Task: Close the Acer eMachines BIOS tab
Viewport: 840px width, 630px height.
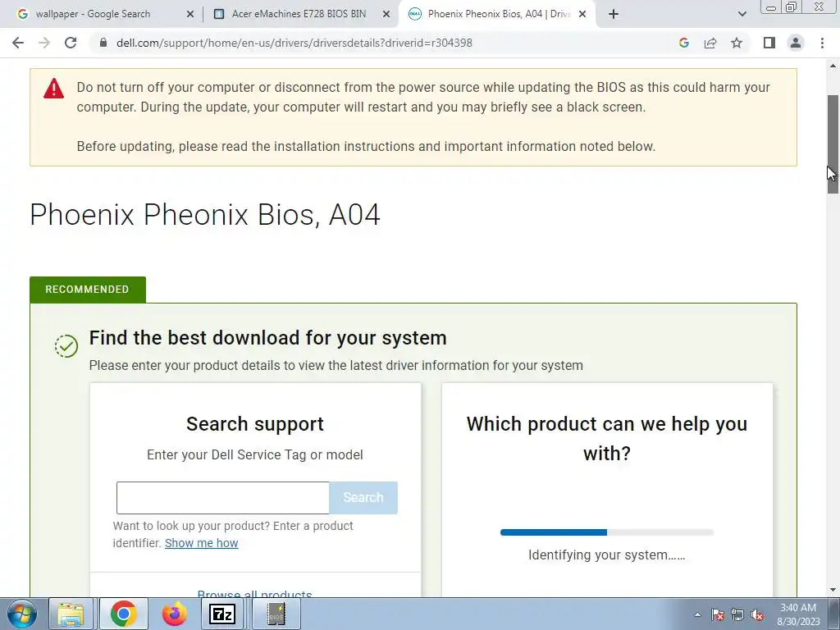Action: (x=386, y=15)
